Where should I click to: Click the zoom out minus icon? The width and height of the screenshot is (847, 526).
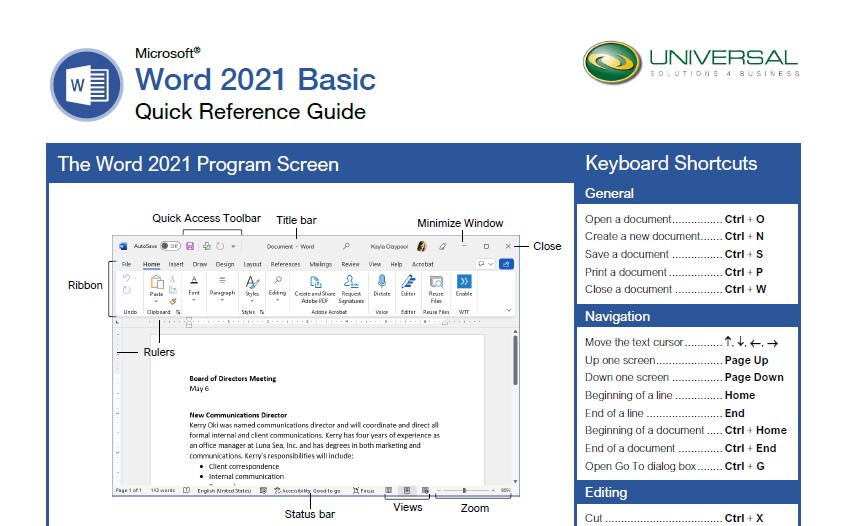coord(440,490)
